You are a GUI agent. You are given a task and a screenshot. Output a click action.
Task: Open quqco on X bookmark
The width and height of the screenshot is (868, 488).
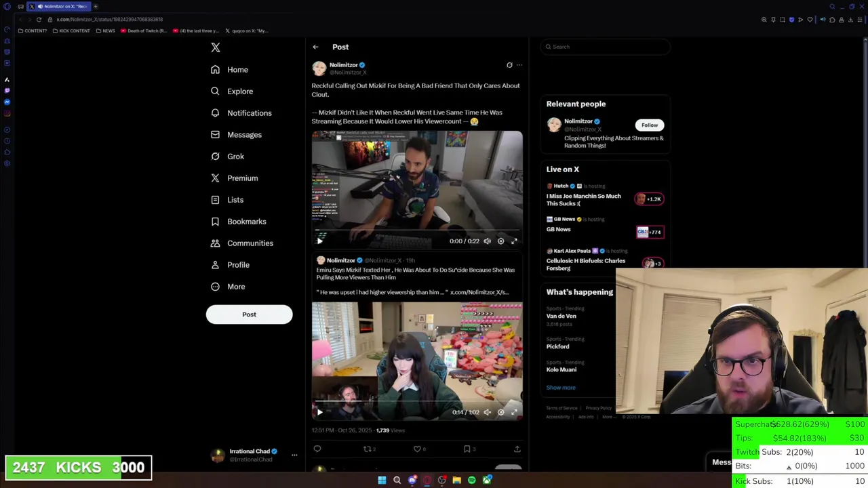(247, 30)
